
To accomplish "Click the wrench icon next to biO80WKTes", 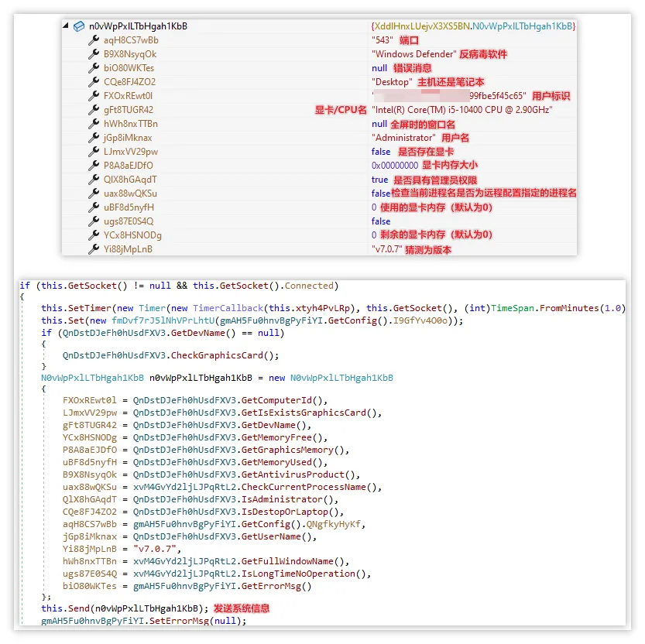I will click(94, 68).
